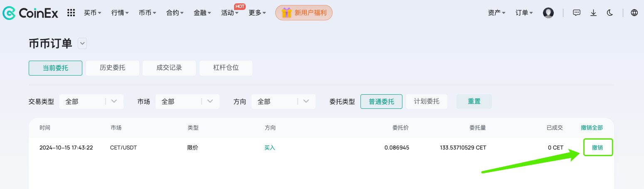Click the download app icon
Screen dimensions: 644x189
click(x=594, y=13)
